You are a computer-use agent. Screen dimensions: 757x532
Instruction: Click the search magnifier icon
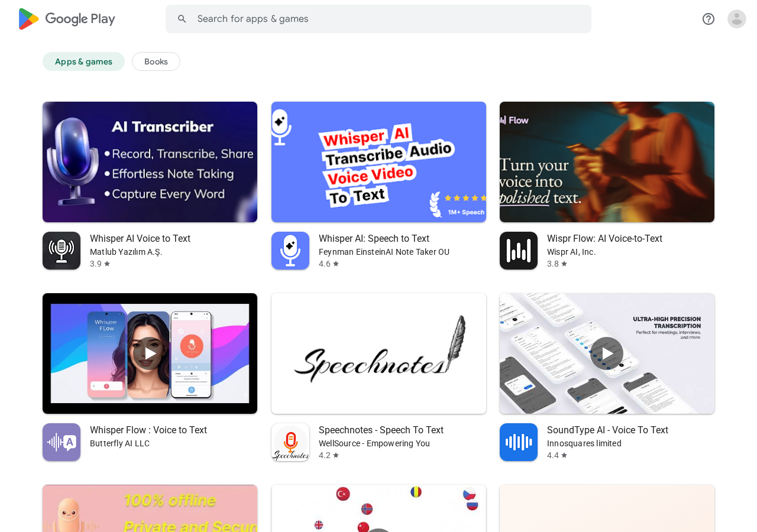coord(182,19)
